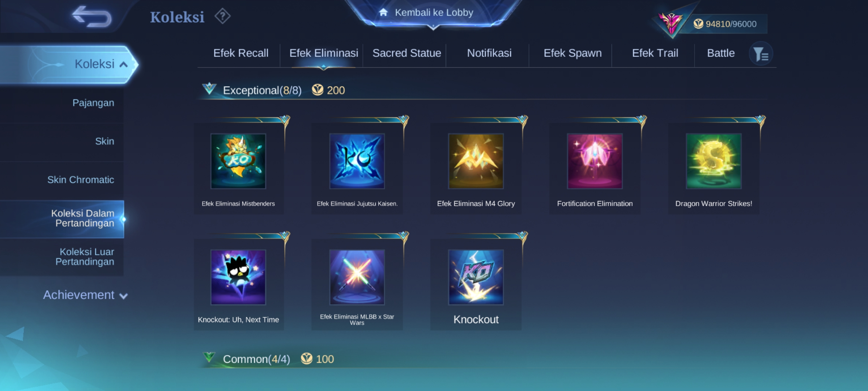The width and height of the screenshot is (868, 391).
Task: Pick the Fortification Elimination effect icon
Action: pos(595,161)
